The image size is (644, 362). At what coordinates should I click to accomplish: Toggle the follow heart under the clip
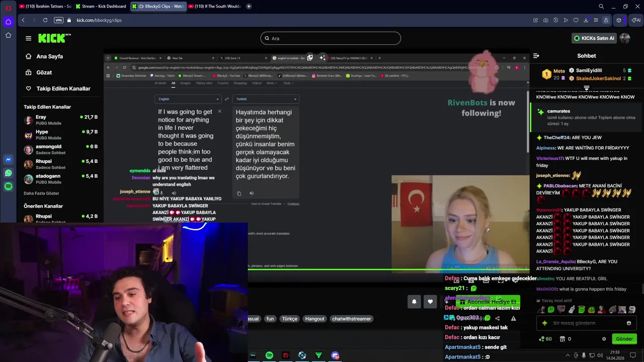[430, 302]
